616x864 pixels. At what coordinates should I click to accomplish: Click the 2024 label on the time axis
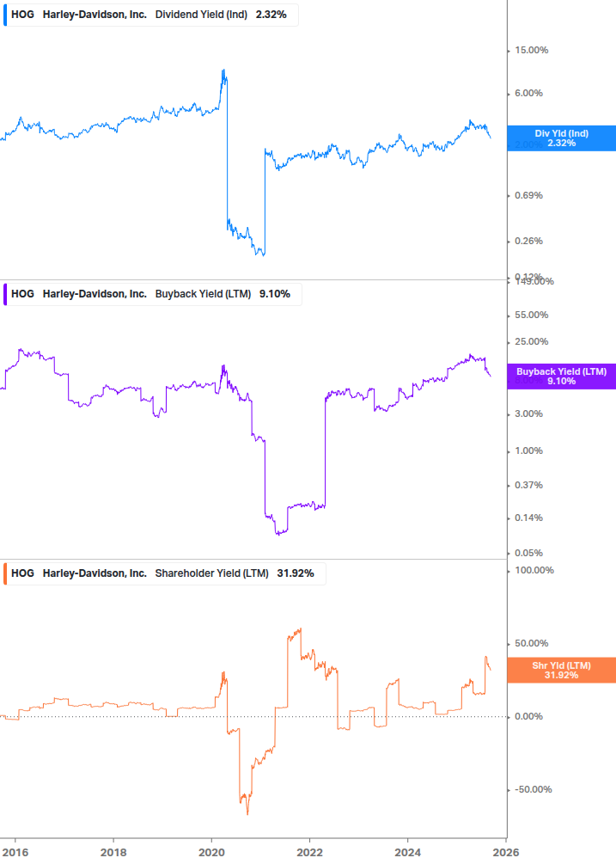pos(407,851)
